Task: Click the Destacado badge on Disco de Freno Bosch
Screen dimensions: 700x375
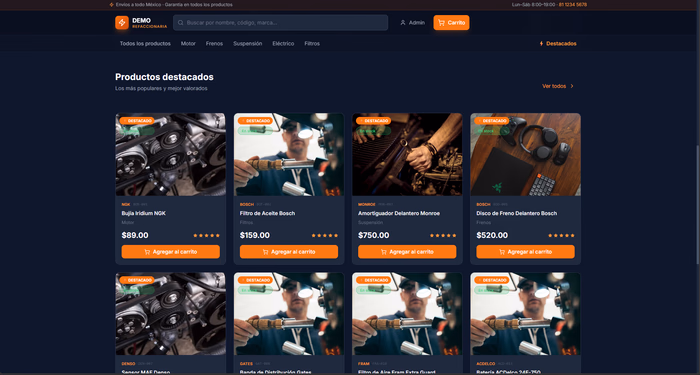Action: pyautogui.click(x=492, y=121)
